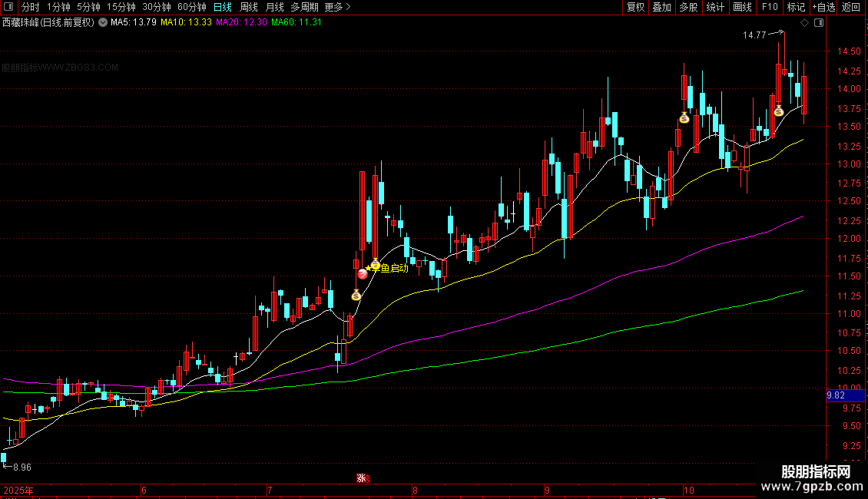Click the 9.82 blue price tag
Screen dimensions: 868x499
pos(845,395)
